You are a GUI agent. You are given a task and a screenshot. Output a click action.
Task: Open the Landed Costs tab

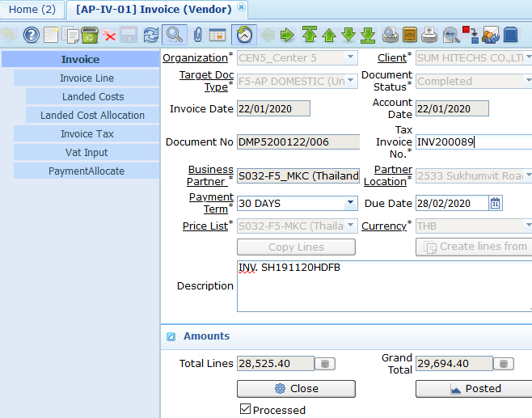point(93,97)
